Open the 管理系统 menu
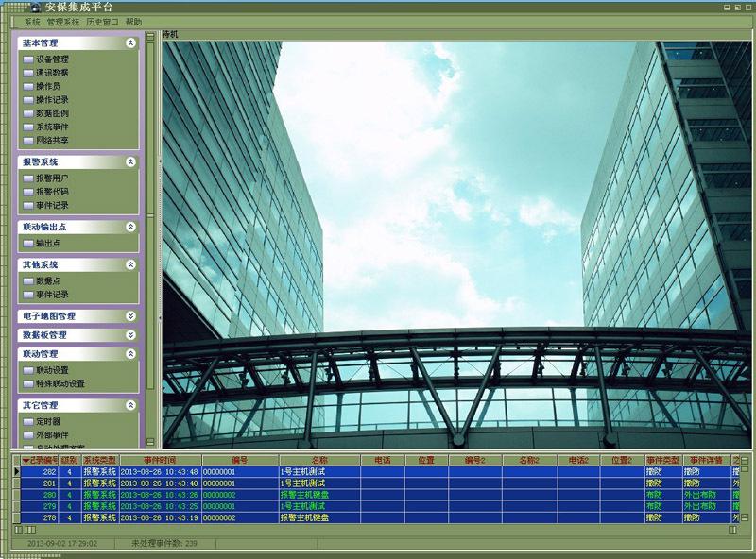The width and height of the screenshot is (756, 559). click(x=63, y=22)
